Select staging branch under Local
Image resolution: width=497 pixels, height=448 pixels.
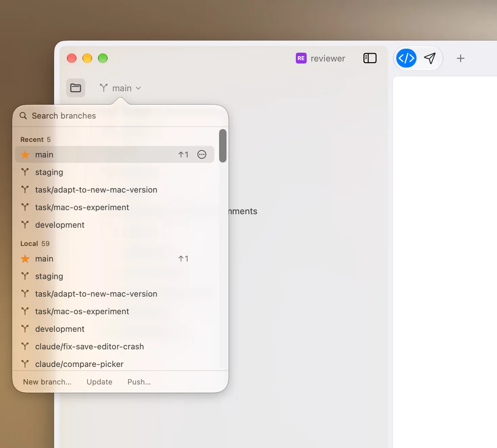[115, 276]
